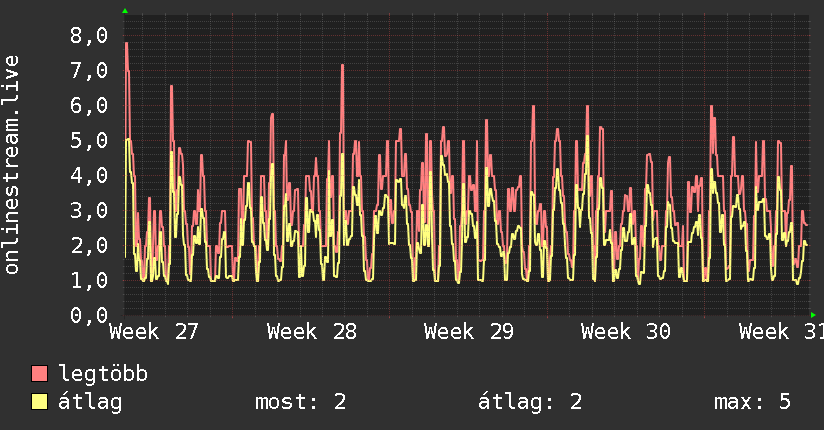Click the max: 5 statistic
The width and height of the screenshot is (824, 430).
tap(752, 402)
